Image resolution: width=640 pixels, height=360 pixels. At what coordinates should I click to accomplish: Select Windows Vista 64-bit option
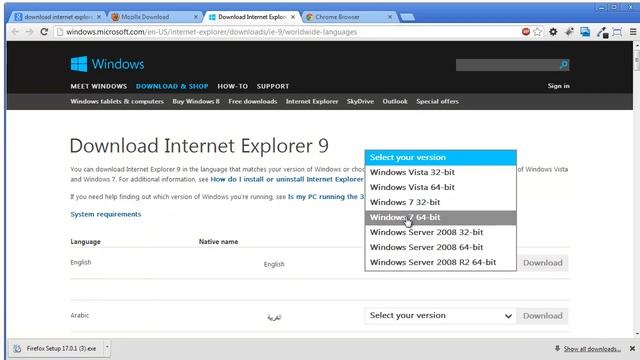click(x=440, y=187)
